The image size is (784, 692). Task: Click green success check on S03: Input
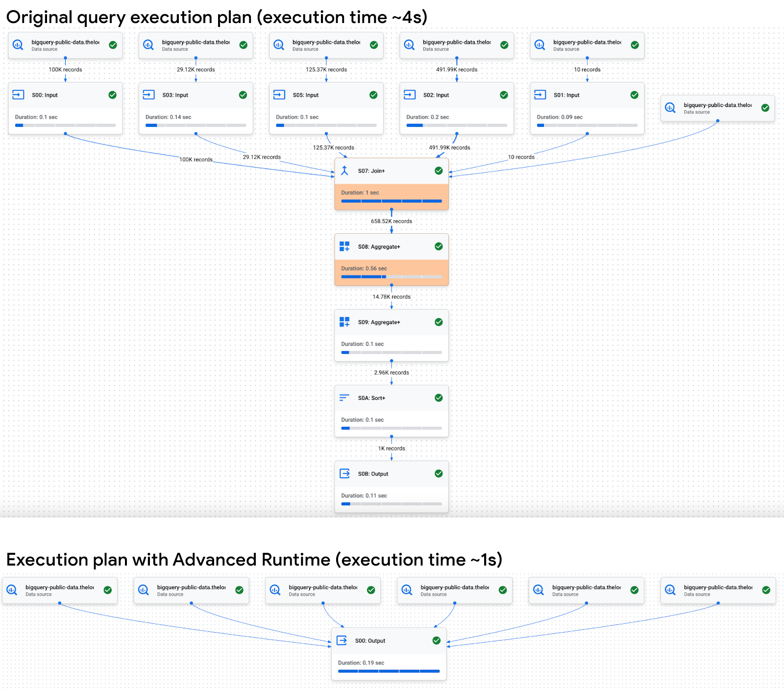coord(243,95)
